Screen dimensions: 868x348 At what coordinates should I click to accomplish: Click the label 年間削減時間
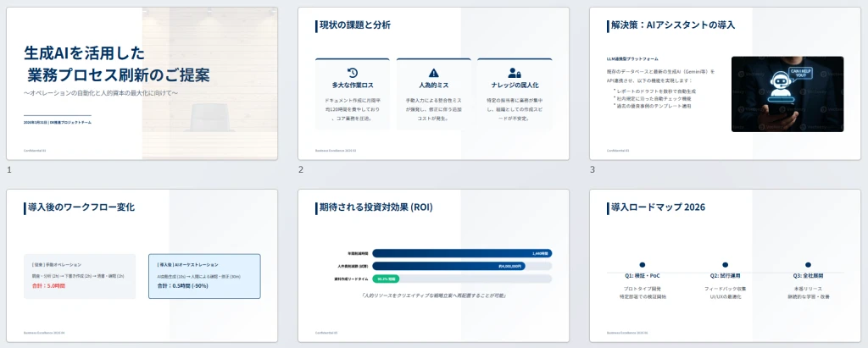[x=358, y=253]
